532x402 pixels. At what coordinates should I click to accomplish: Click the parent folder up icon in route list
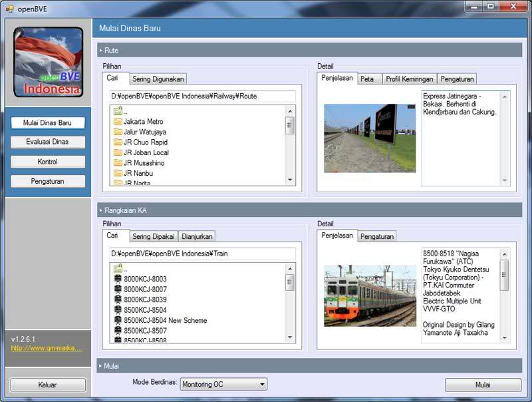coord(118,110)
